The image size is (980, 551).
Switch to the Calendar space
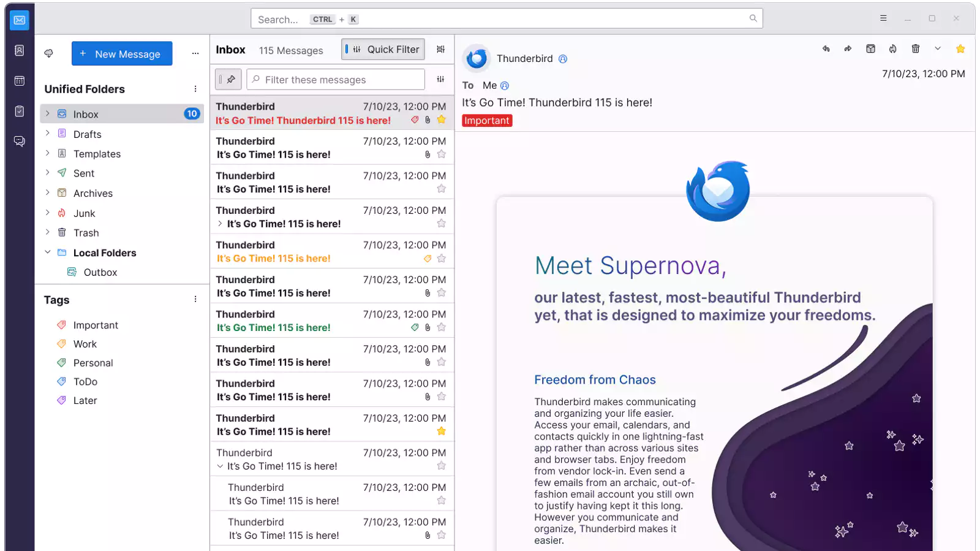pyautogui.click(x=20, y=81)
